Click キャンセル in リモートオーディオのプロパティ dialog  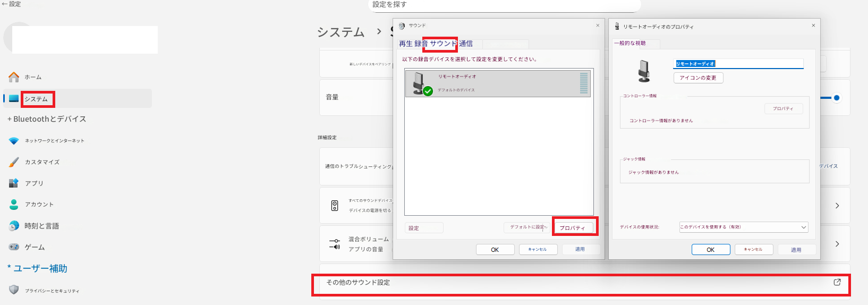pyautogui.click(x=753, y=250)
